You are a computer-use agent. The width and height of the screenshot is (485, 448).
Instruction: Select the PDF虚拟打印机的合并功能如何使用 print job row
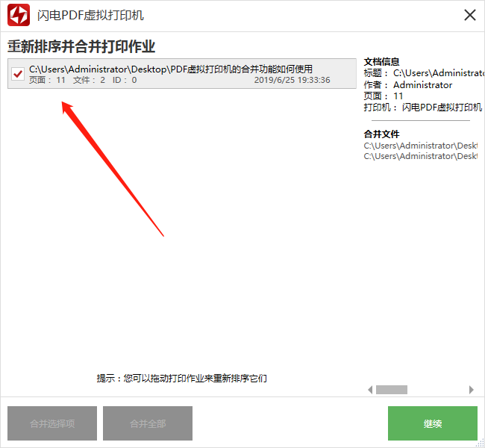click(x=182, y=74)
